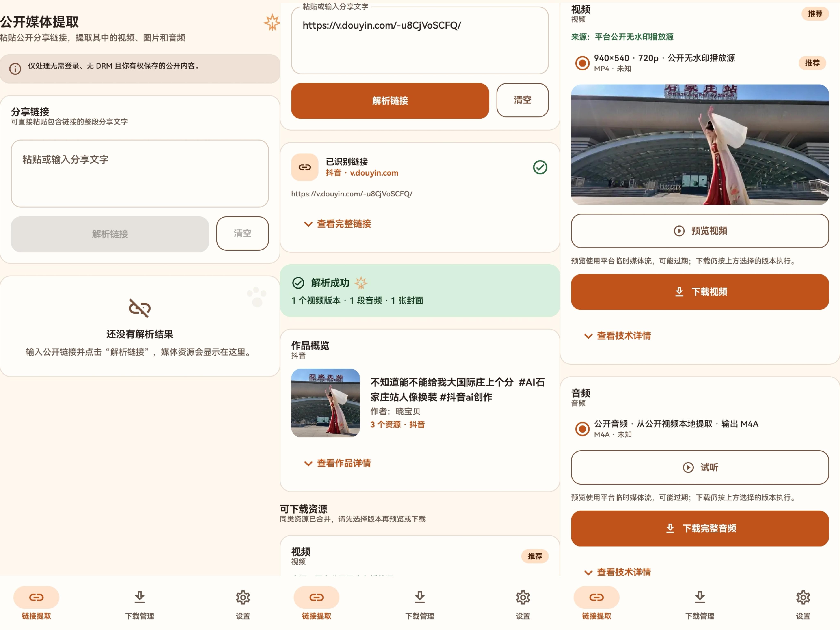Select the 公开音频 M4A output radio option
The image size is (840, 630).
click(582, 429)
